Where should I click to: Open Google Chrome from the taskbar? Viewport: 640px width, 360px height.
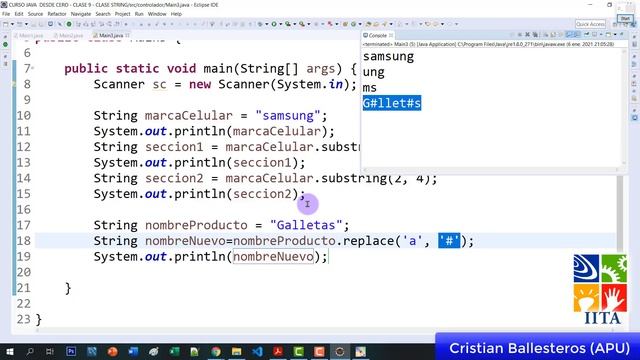coord(216,351)
